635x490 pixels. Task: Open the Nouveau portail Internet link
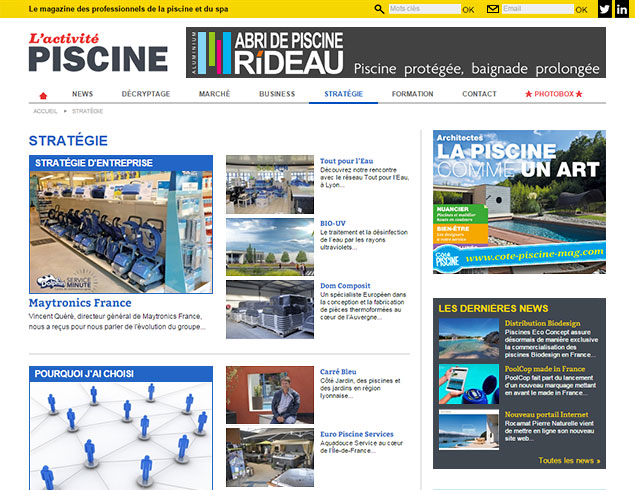pos(546,414)
